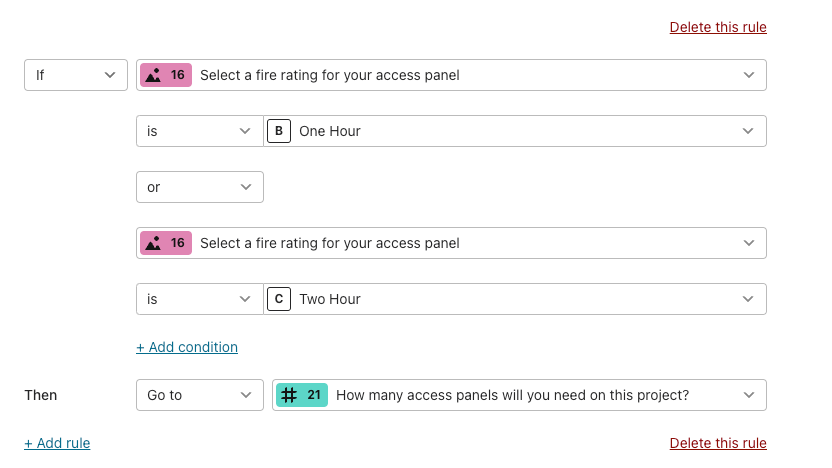Click the pink picture-choice icon in the first condition
This screenshot has height=468, width=832.
click(x=153, y=75)
